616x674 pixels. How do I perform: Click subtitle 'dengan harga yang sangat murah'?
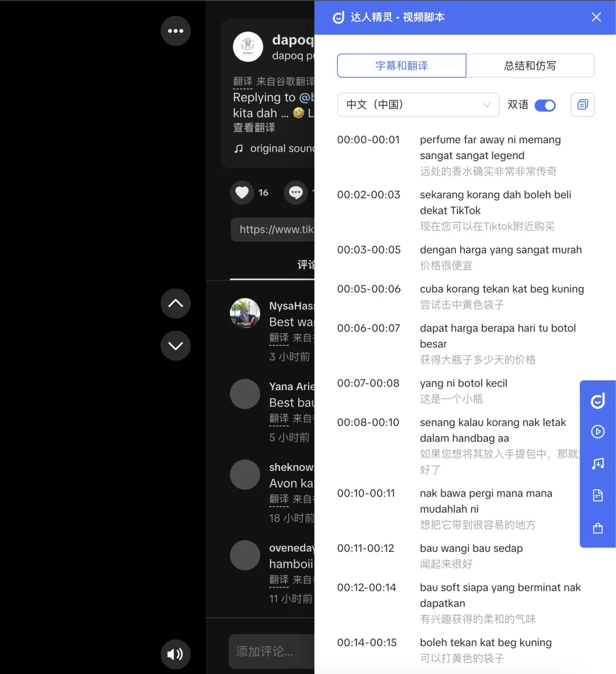(501, 250)
